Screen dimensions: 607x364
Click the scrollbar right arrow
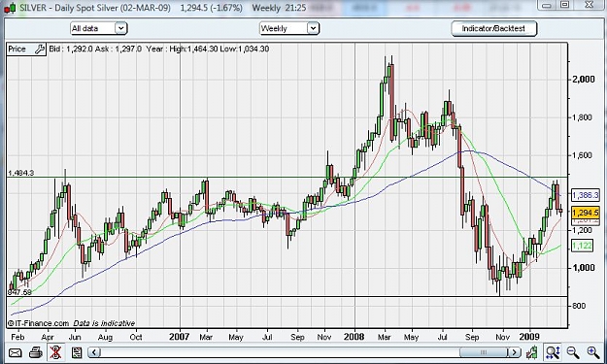click(514, 352)
